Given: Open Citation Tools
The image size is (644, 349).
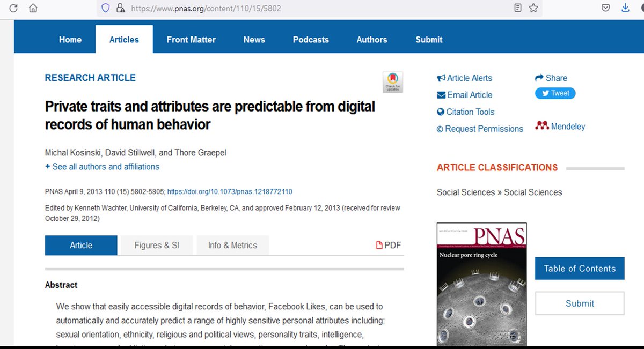Looking at the screenshot, I should point(466,112).
